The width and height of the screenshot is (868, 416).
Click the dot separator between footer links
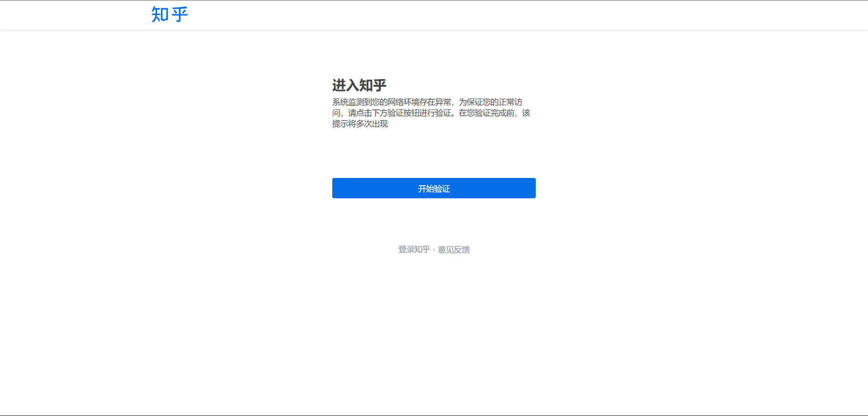point(434,249)
